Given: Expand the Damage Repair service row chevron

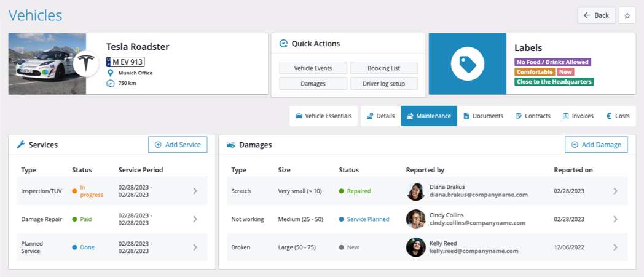Looking at the screenshot, I should (195, 219).
